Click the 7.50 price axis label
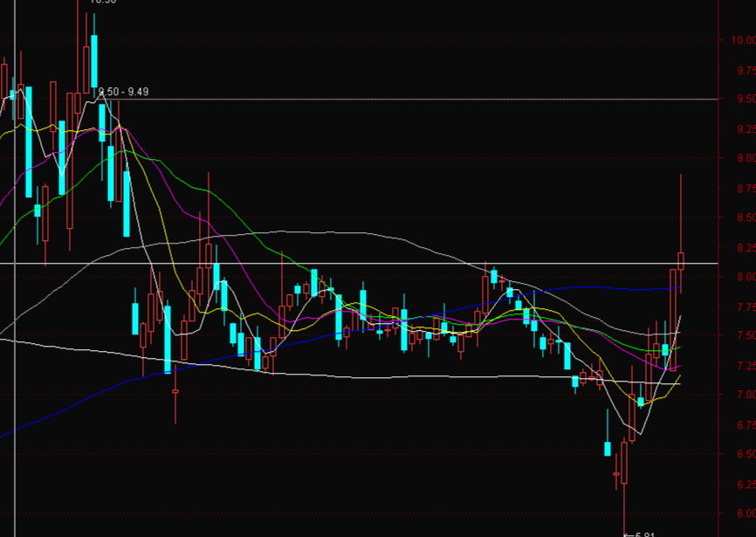This screenshot has width=756, height=537. 746,335
